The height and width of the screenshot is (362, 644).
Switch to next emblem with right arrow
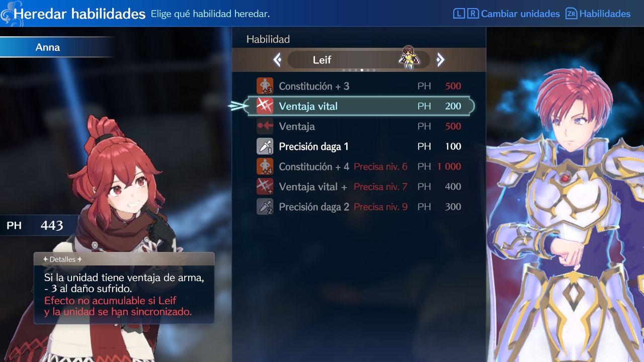(440, 60)
